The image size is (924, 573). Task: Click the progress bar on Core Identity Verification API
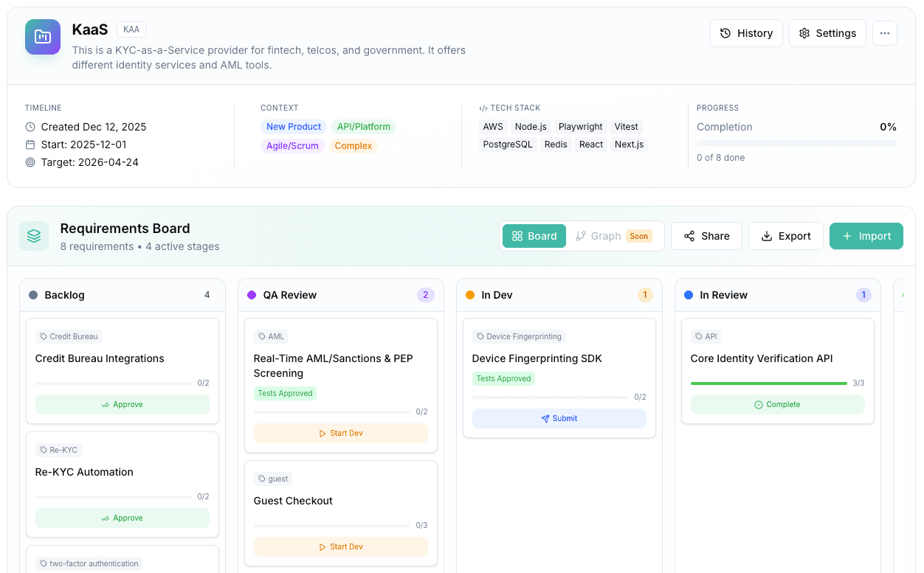(x=768, y=383)
